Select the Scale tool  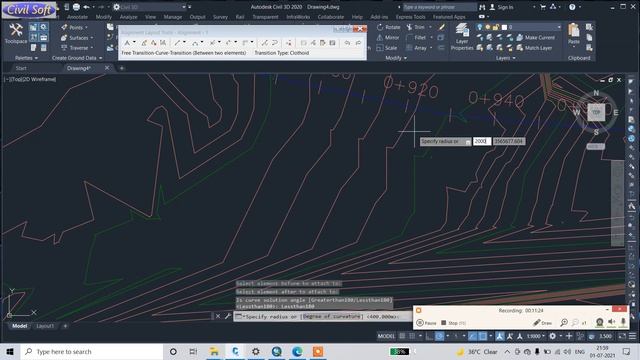click(x=387, y=48)
